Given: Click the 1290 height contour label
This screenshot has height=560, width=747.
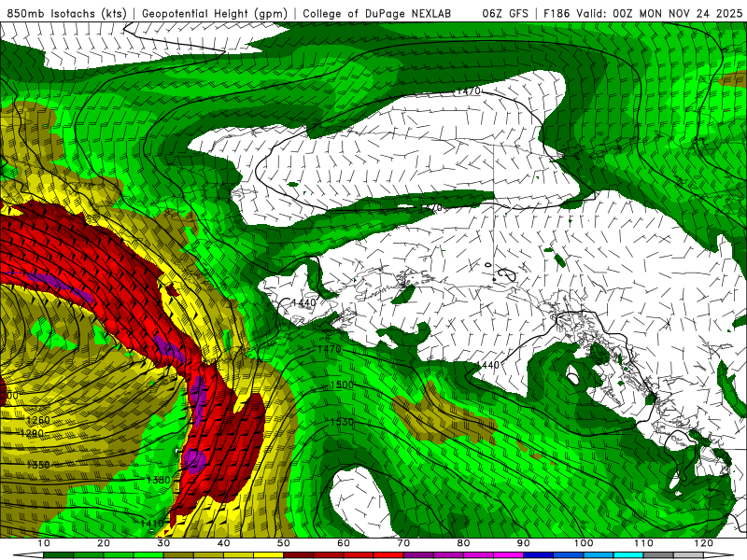Looking at the screenshot, I should pos(33,433).
